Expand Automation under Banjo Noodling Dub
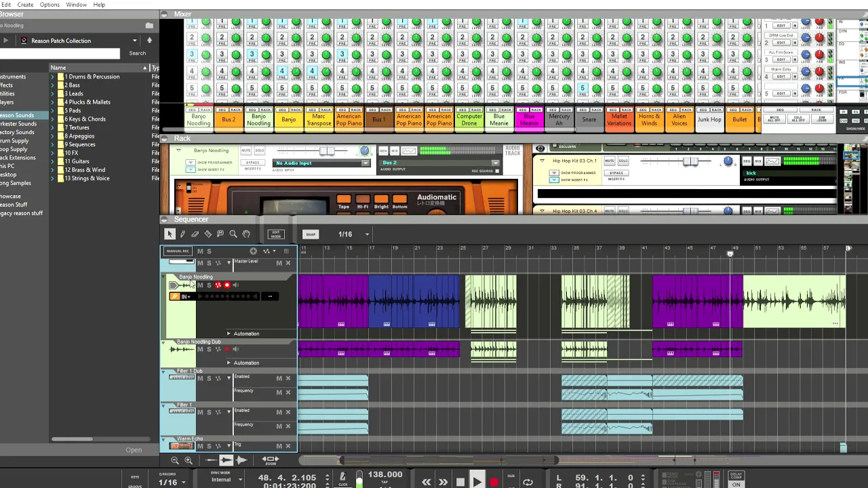This screenshot has width=868, height=488. [x=229, y=363]
